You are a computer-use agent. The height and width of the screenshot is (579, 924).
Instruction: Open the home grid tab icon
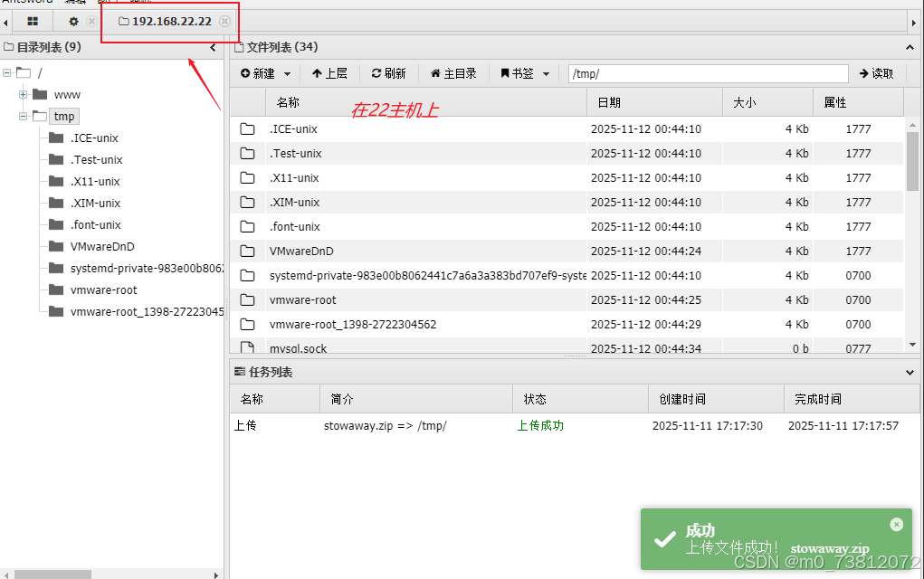click(x=33, y=21)
